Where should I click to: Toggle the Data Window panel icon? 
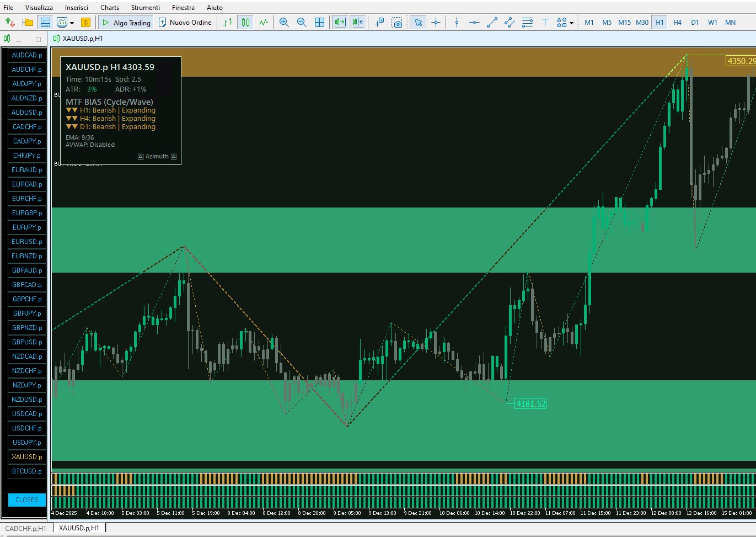(x=46, y=23)
